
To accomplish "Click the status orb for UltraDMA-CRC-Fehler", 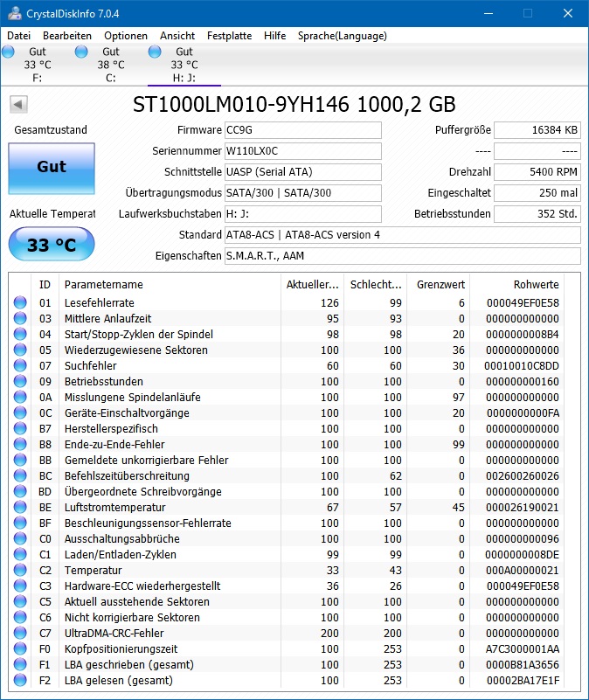I will [x=20, y=633].
